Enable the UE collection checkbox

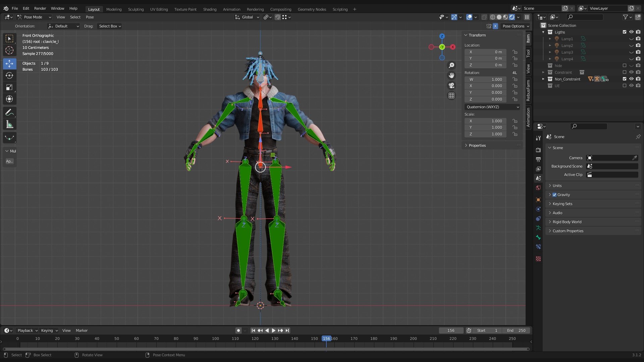tap(625, 86)
